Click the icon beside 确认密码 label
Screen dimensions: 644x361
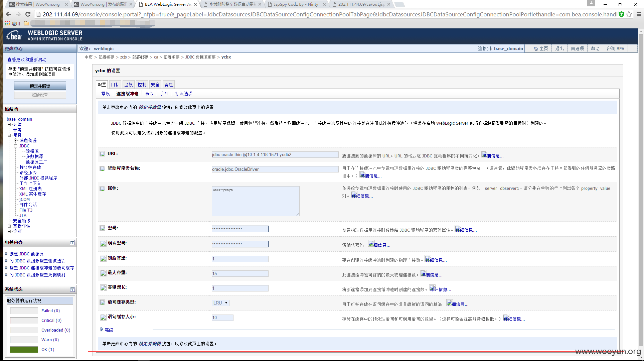coord(103,243)
